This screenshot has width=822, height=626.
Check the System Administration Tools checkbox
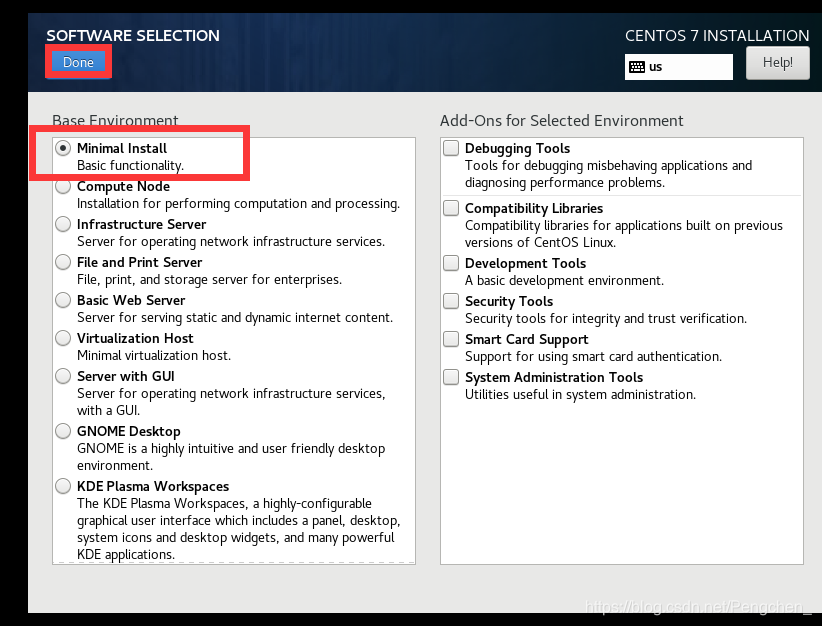(451, 377)
